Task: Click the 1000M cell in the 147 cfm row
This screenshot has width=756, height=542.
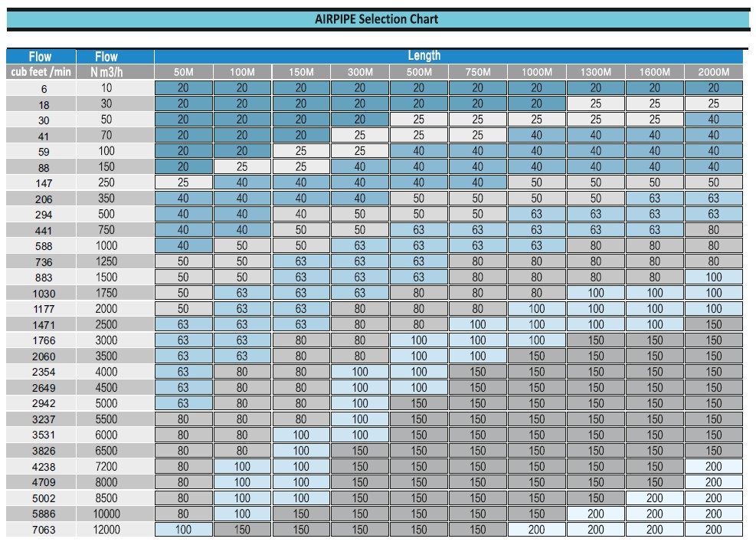Action: pos(537,182)
